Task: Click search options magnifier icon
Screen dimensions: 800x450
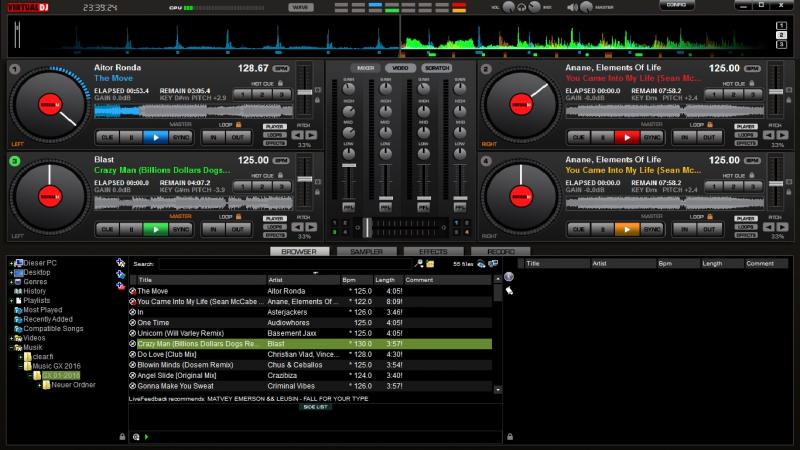Action: pos(419,264)
